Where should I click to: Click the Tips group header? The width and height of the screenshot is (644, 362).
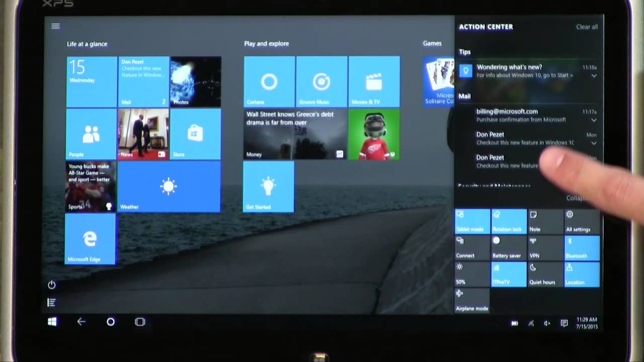[464, 52]
